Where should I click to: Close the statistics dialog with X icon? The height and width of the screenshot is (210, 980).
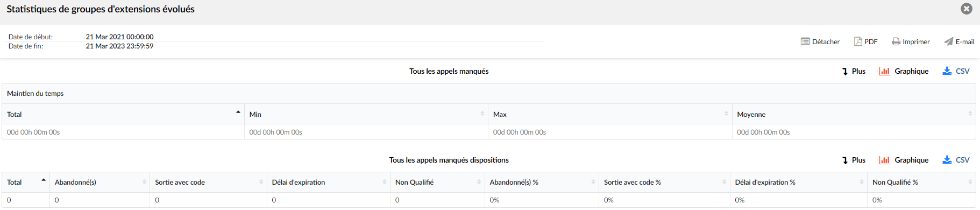pyautogui.click(x=967, y=9)
